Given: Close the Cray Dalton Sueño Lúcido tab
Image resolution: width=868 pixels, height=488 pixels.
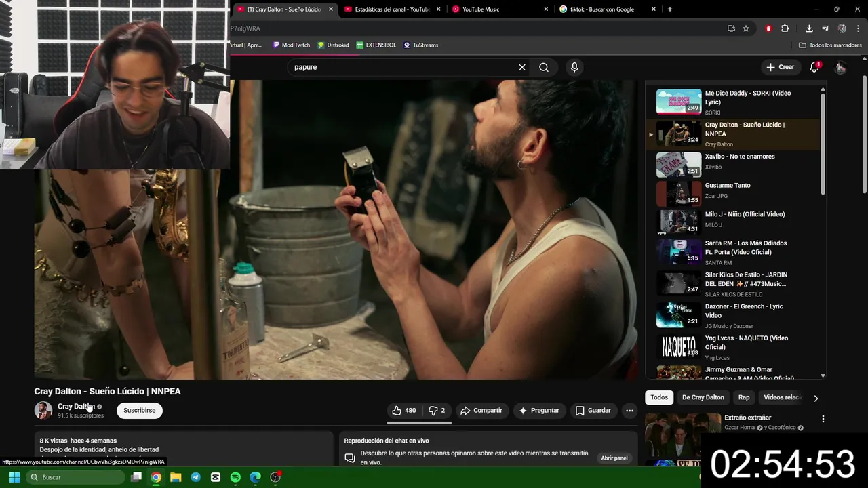Looking at the screenshot, I should tap(331, 9).
